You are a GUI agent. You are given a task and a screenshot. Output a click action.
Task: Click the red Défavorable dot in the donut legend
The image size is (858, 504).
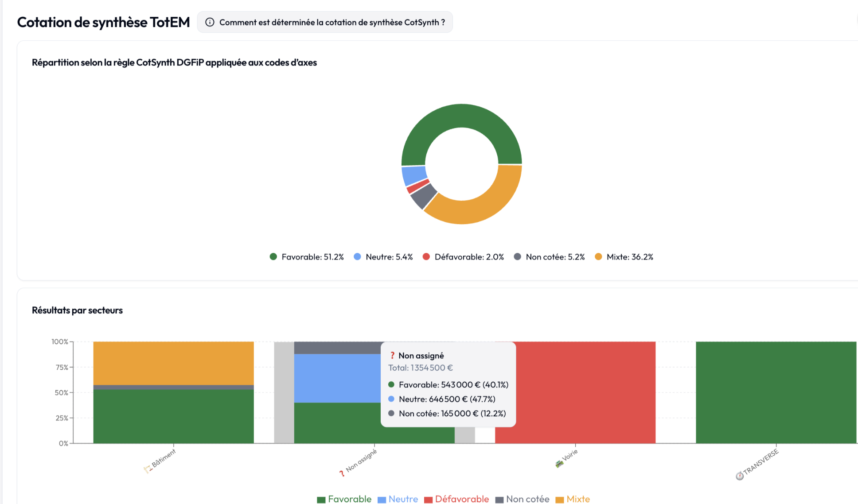coord(426,256)
